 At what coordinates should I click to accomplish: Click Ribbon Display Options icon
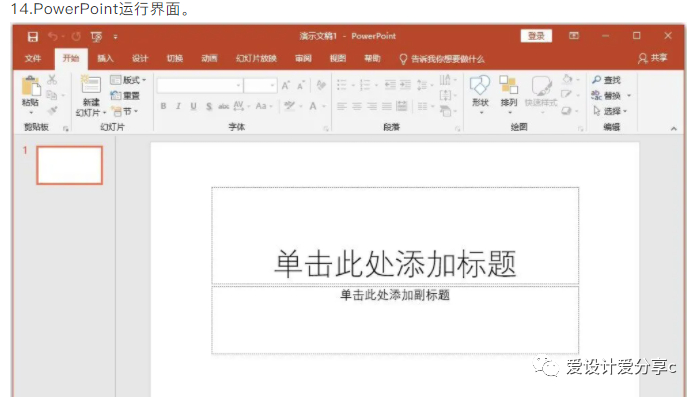pyautogui.click(x=574, y=36)
